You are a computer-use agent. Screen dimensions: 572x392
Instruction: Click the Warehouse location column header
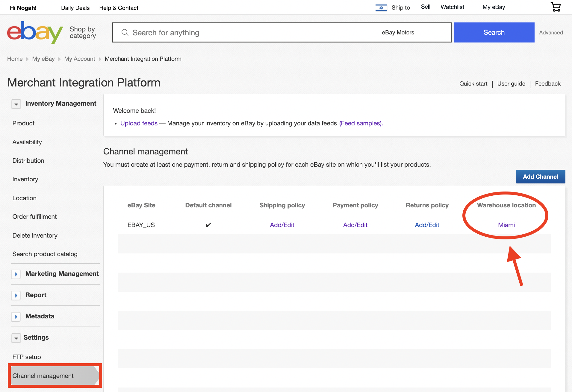[506, 205]
